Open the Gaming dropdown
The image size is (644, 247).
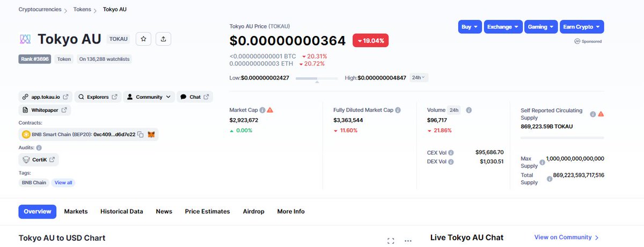click(541, 27)
